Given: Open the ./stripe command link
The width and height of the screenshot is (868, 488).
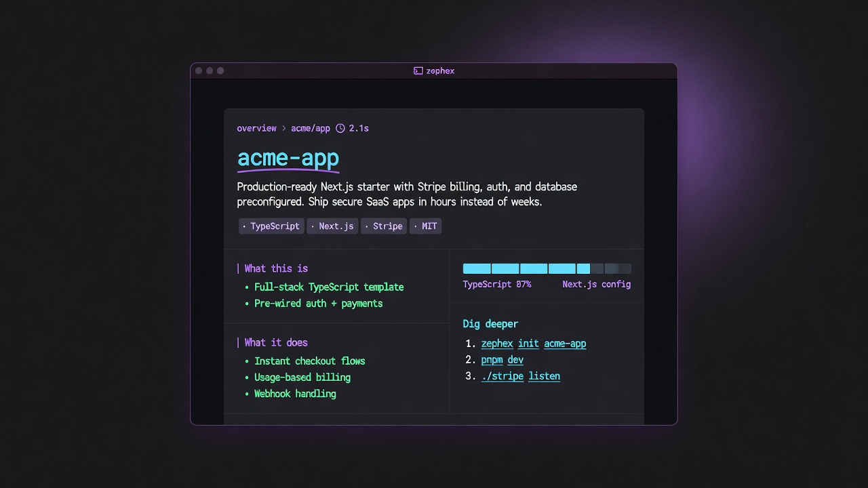Looking at the screenshot, I should (x=502, y=376).
